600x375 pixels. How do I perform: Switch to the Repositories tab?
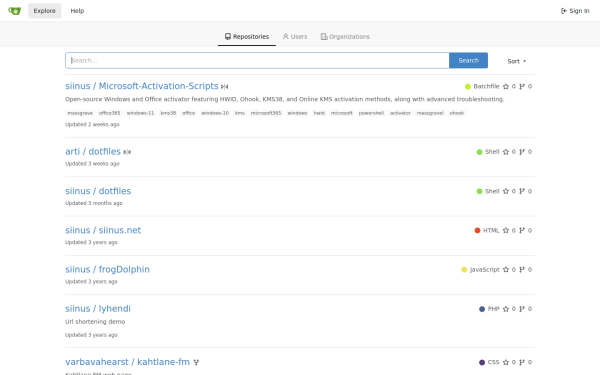pyautogui.click(x=247, y=37)
